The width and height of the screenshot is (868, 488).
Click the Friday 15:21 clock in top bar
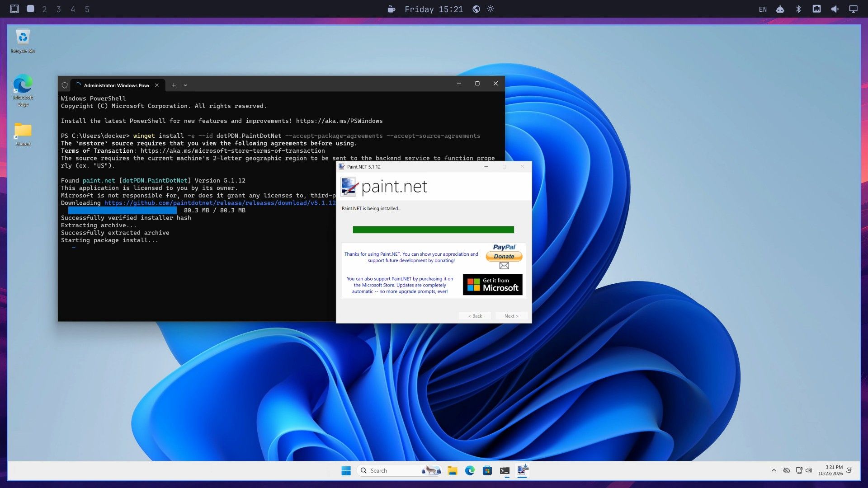tap(434, 9)
